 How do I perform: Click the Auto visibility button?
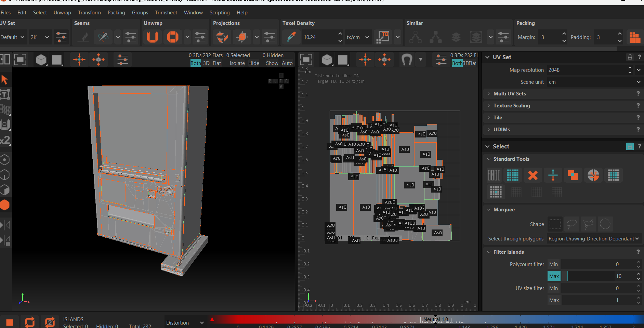tap(287, 63)
